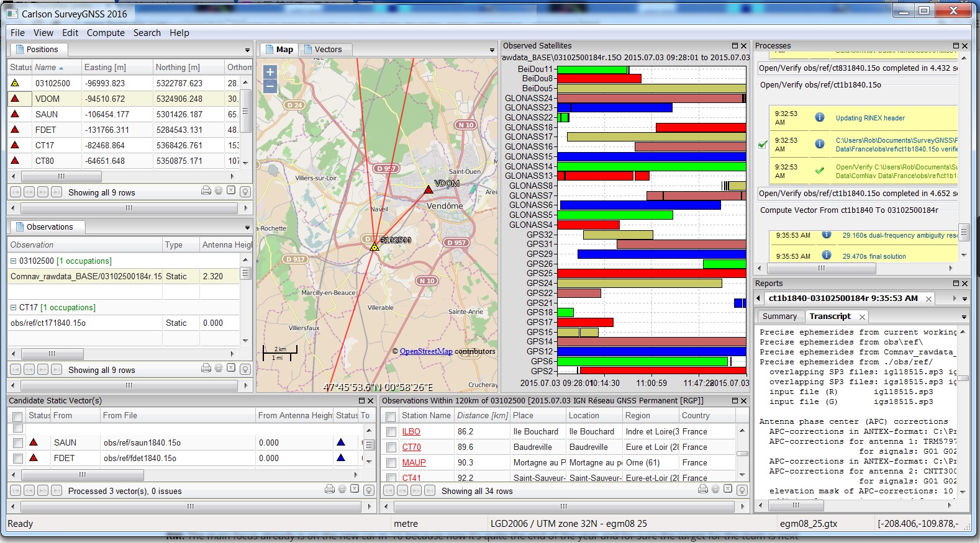Image resolution: width=980 pixels, height=543 pixels.
Task: Print the nearby stations table
Action: (703, 489)
